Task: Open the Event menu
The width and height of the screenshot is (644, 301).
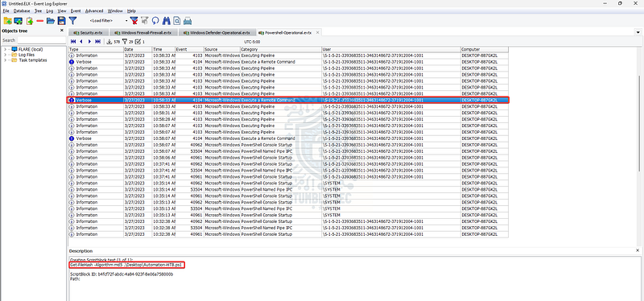Action: (76, 10)
